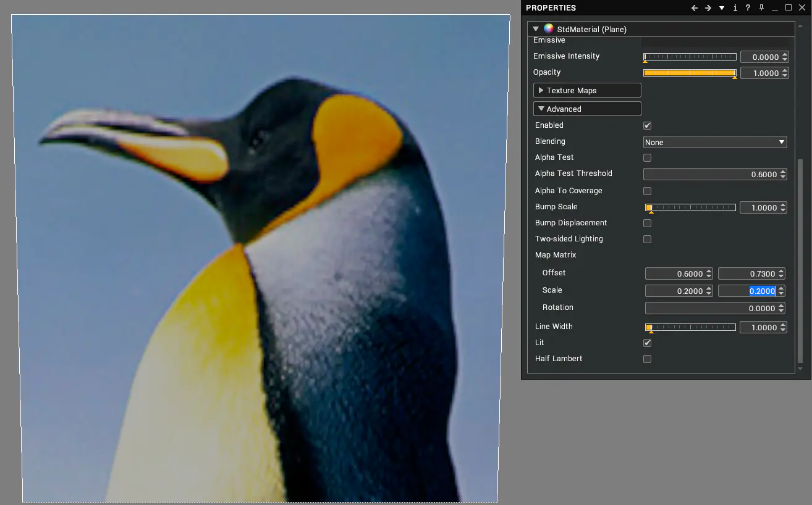Expand the Texture Maps section

point(587,91)
